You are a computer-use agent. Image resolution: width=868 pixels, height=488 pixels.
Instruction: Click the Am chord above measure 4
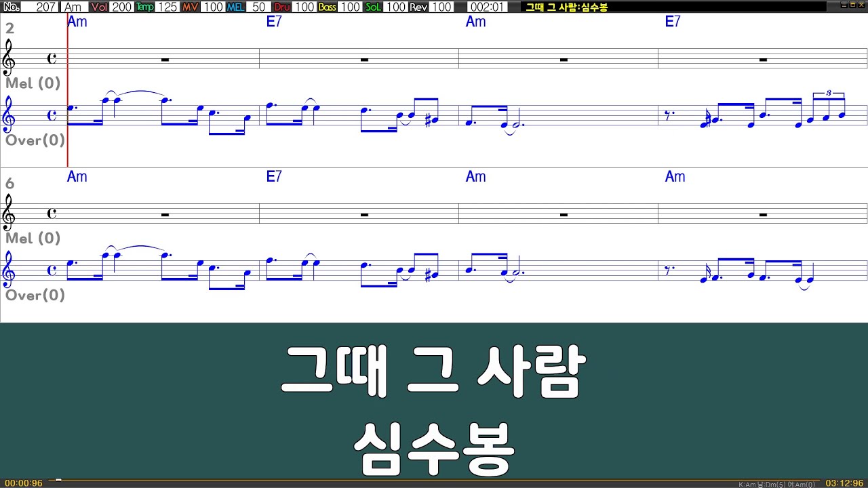(x=476, y=22)
